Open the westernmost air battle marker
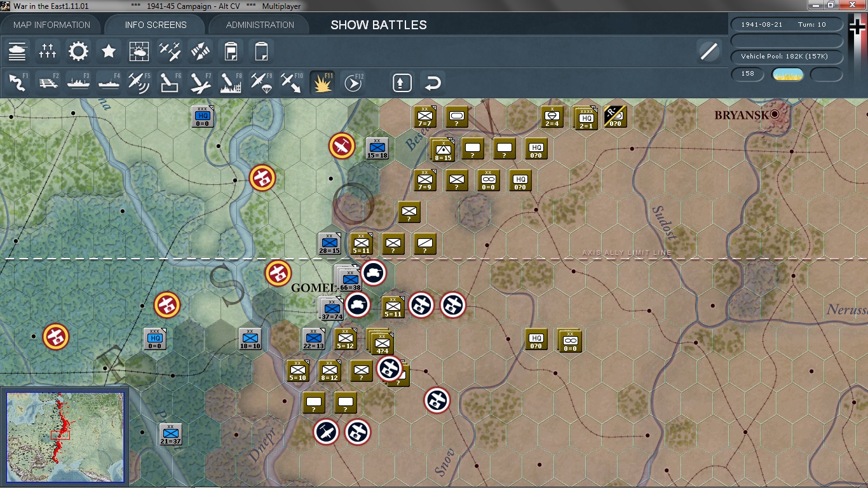 click(56, 337)
